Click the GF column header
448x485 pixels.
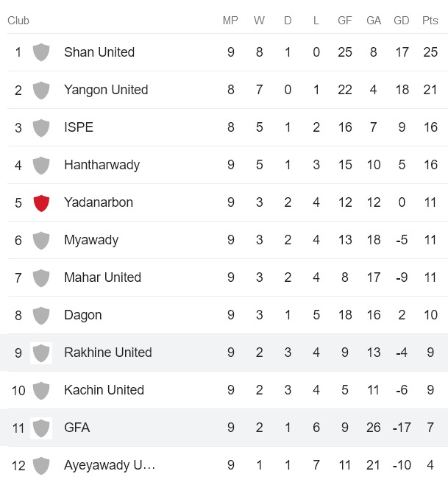point(345,21)
